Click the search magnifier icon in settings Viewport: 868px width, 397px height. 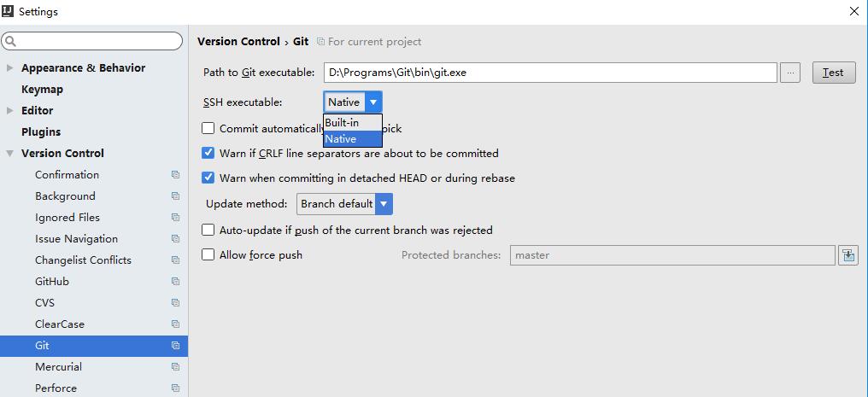click(x=11, y=41)
